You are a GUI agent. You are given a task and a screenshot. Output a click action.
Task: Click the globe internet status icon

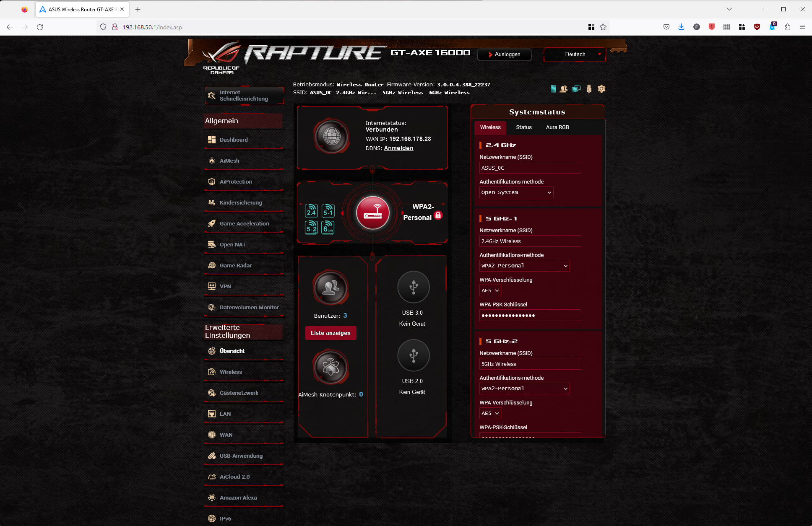331,136
